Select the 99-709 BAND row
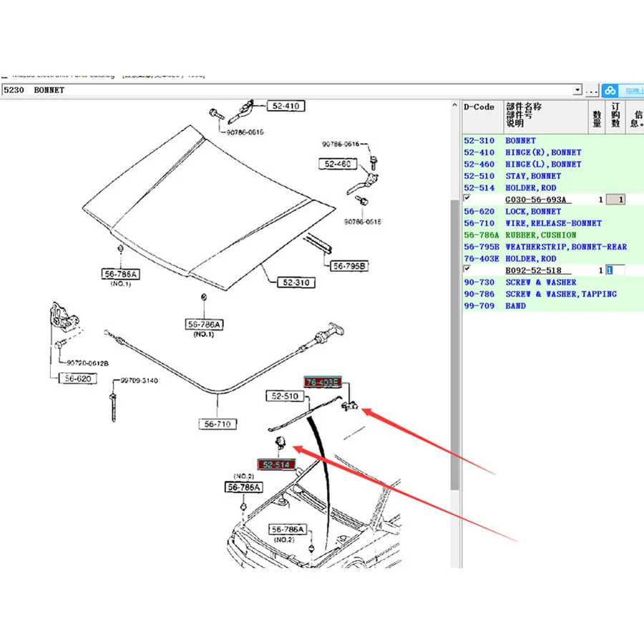This screenshot has height=644, width=644. [x=553, y=306]
